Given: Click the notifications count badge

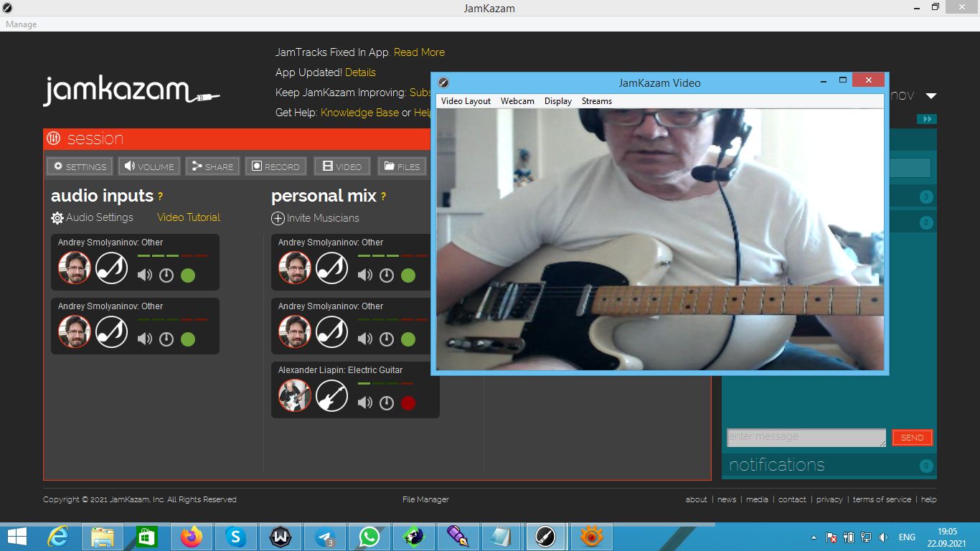Looking at the screenshot, I should point(925,466).
